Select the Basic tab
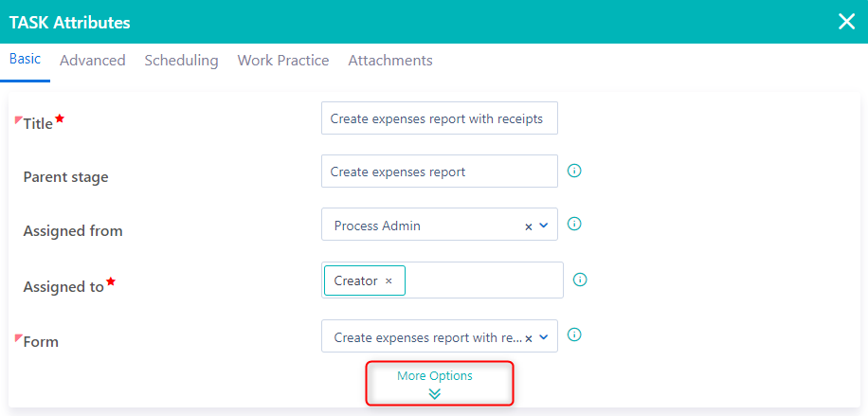This screenshot has width=868, height=416. point(26,59)
